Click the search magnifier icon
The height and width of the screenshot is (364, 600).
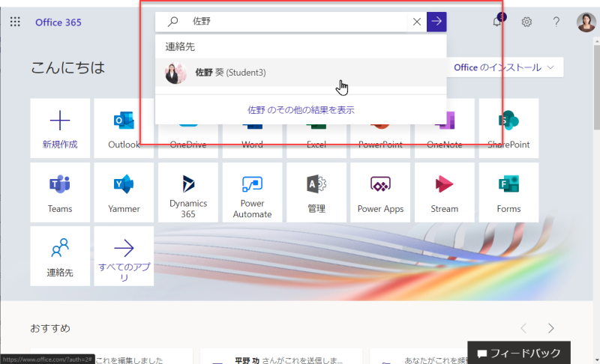point(172,22)
